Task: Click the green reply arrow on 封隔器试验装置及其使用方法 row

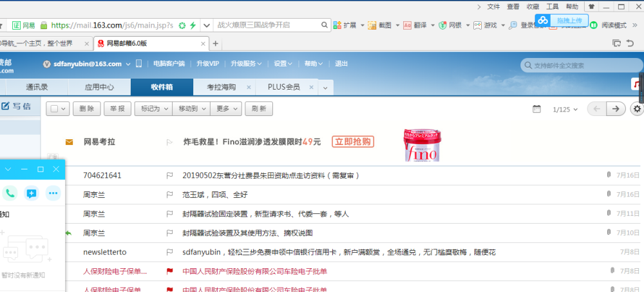Action: 69,233
